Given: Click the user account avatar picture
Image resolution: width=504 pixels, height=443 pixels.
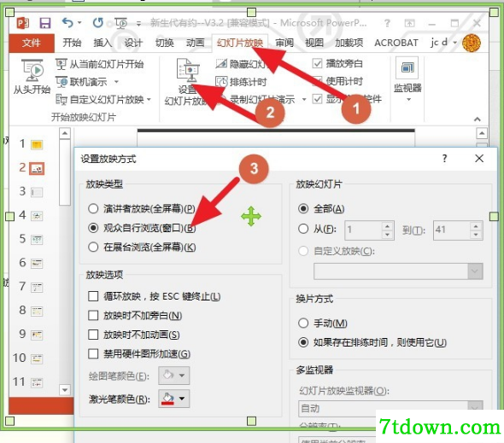Looking at the screenshot, I should (x=472, y=43).
